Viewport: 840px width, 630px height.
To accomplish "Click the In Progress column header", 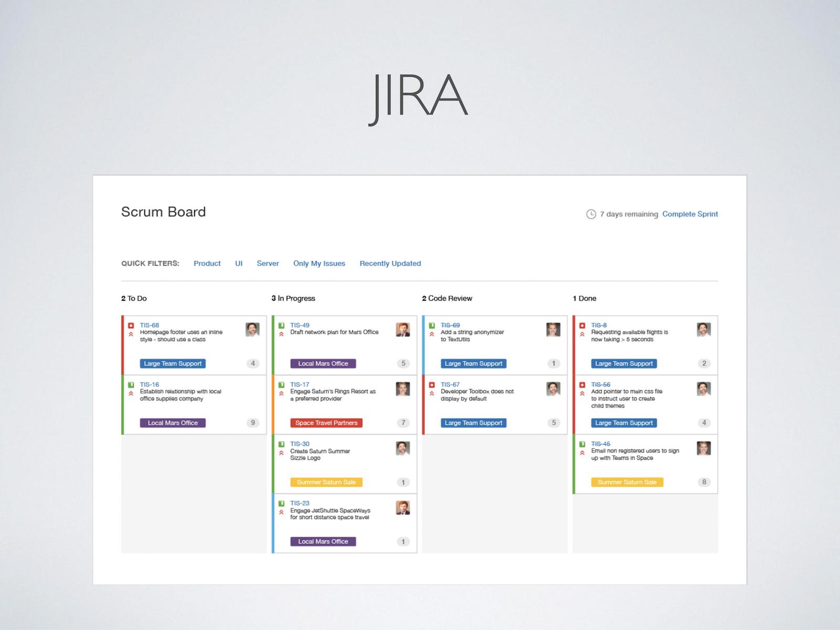I will click(x=293, y=298).
